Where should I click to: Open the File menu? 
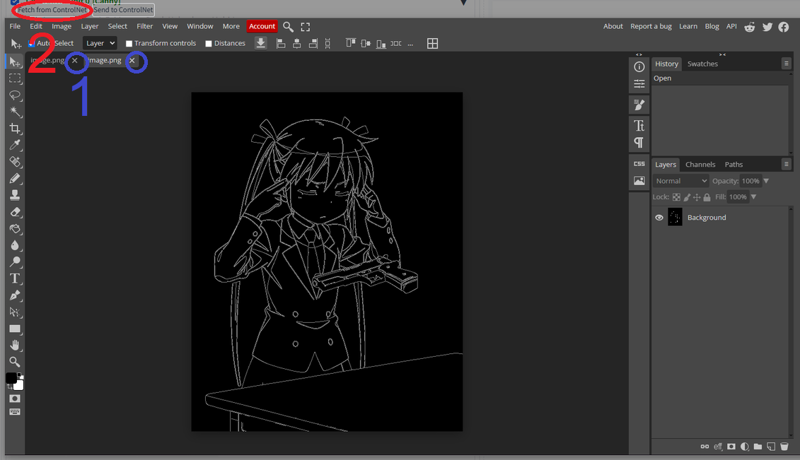15,27
